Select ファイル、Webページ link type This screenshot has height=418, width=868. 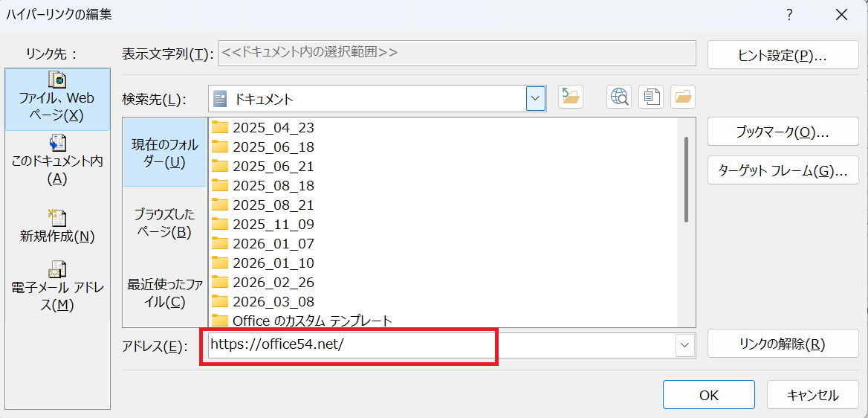[x=57, y=99]
